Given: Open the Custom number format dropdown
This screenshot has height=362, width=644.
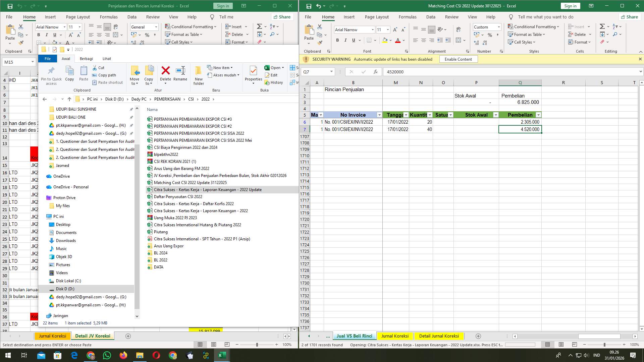Looking at the screenshot, I should pyautogui.click(x=499, y=27).
